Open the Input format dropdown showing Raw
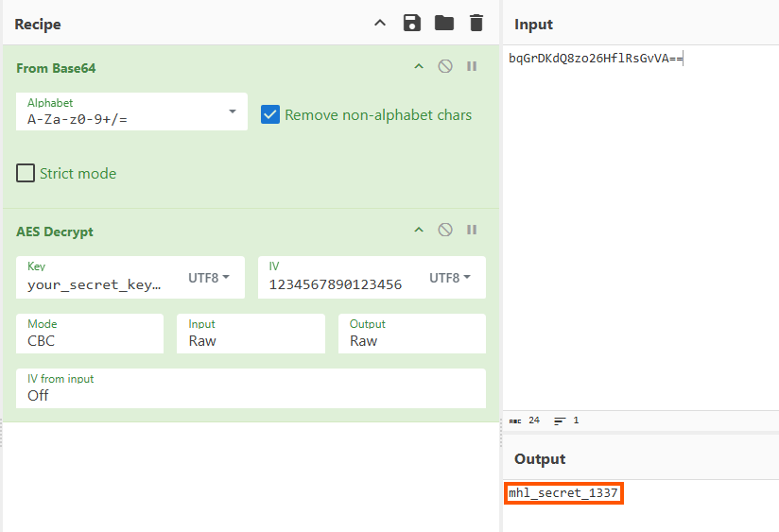Image resolution: width=779 pixels, height=532 pixels. tap(251, 334)
